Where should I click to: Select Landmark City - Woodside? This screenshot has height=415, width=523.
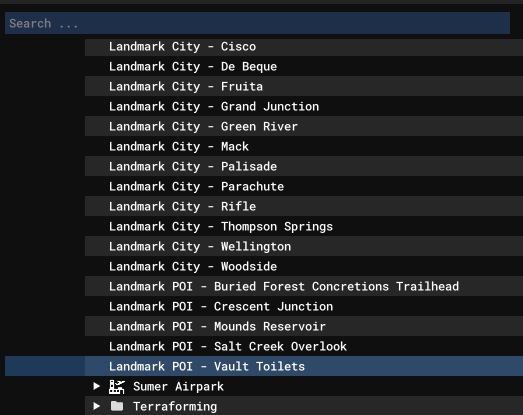pyautogui.click(x=304, y=267)
